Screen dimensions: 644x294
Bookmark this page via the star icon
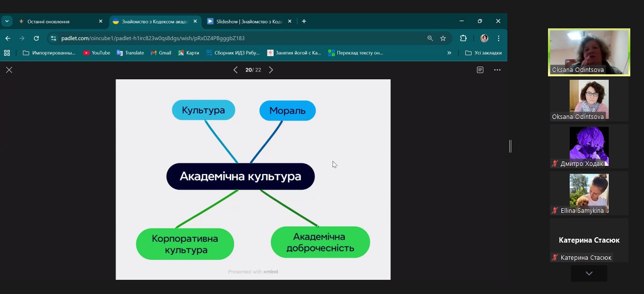[x=442, y=38]
